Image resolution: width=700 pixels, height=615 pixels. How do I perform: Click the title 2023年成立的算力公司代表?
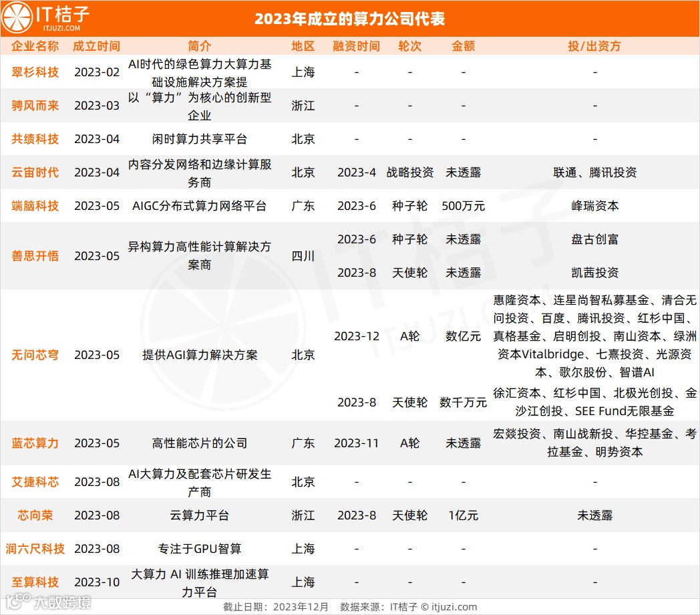[x=349, y=19]
